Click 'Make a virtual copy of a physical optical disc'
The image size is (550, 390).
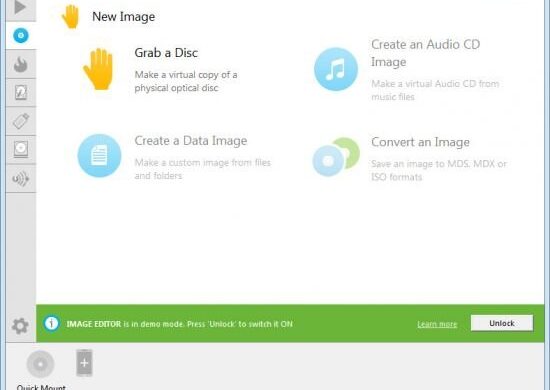pos(186,81)
